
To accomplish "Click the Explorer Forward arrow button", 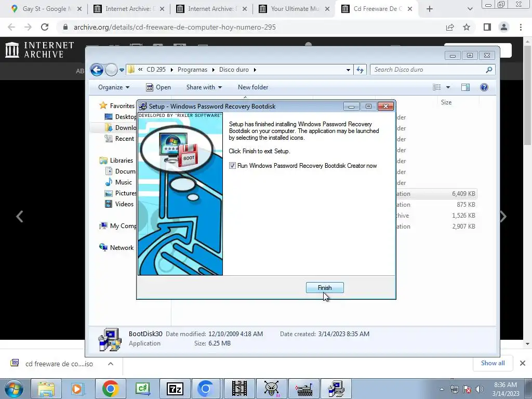I will 111,70.
